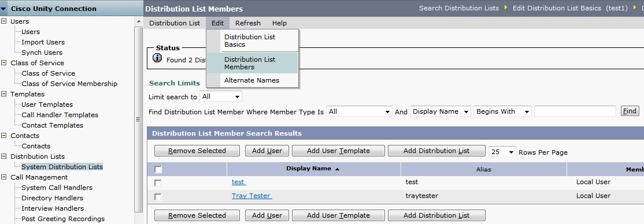
Task: Open Users under the Users node
Action: tap(31, 32)
